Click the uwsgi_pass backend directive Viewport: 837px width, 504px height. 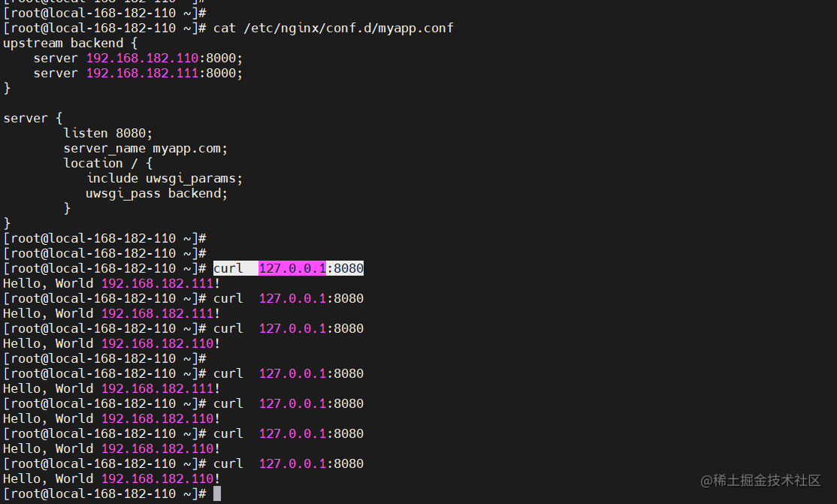click(156, 193)
